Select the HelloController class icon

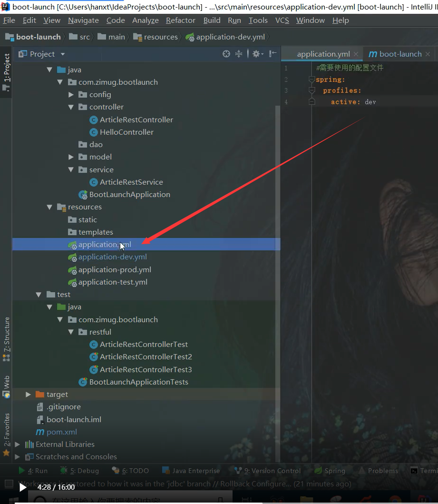pyautogui.click(x=93, y=132)
